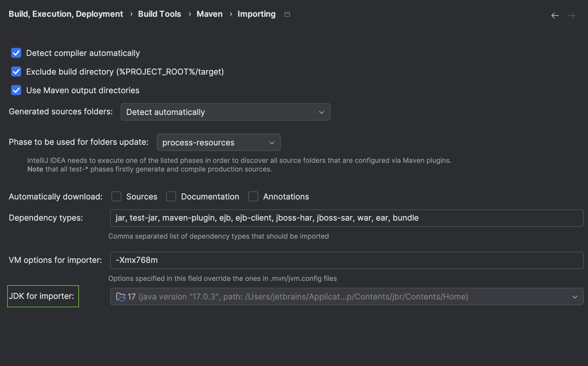Uncheck Exclude build directory option
588x366 pixels.
point(16,72)
